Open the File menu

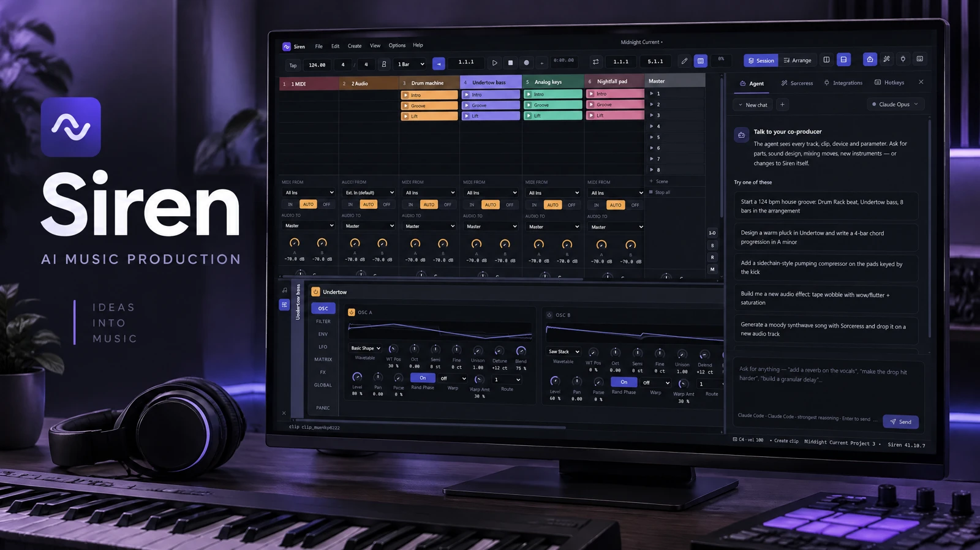click(318, 47)
